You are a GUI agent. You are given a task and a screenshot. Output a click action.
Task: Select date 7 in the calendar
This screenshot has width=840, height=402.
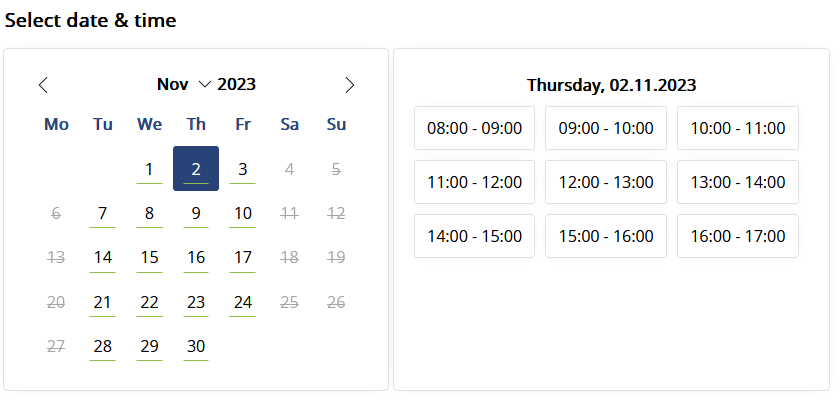[x=102, y=213]
